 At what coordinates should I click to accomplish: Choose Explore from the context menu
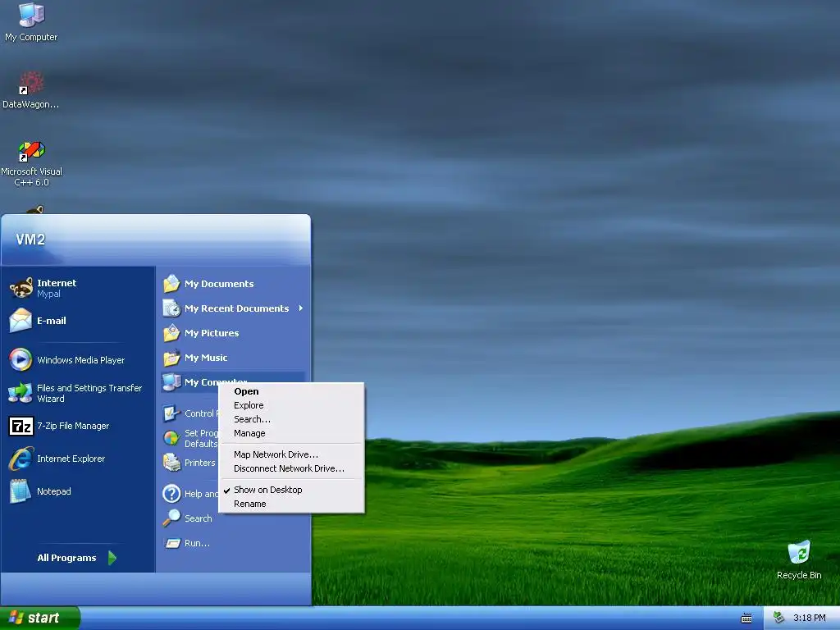tap(291, 405)
